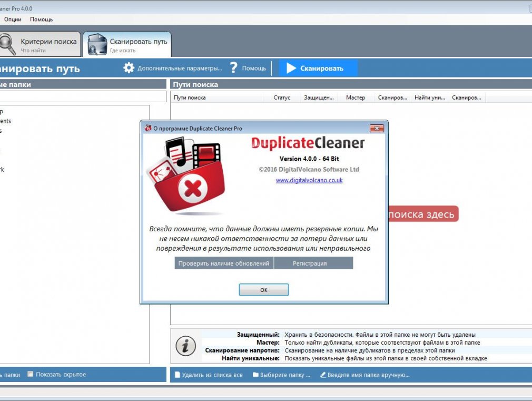Click the Найти уникальные: legend label
This screenshot has width=532, height=401.
point(251,358)
